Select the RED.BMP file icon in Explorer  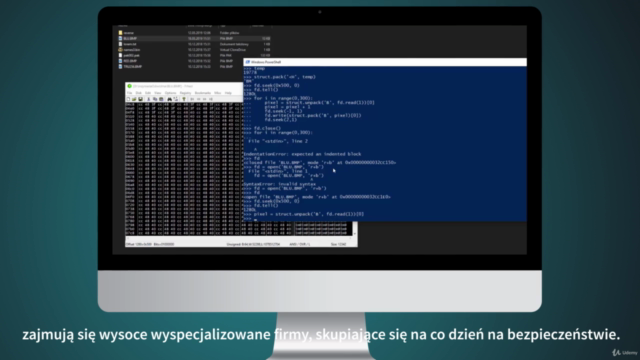120,61
